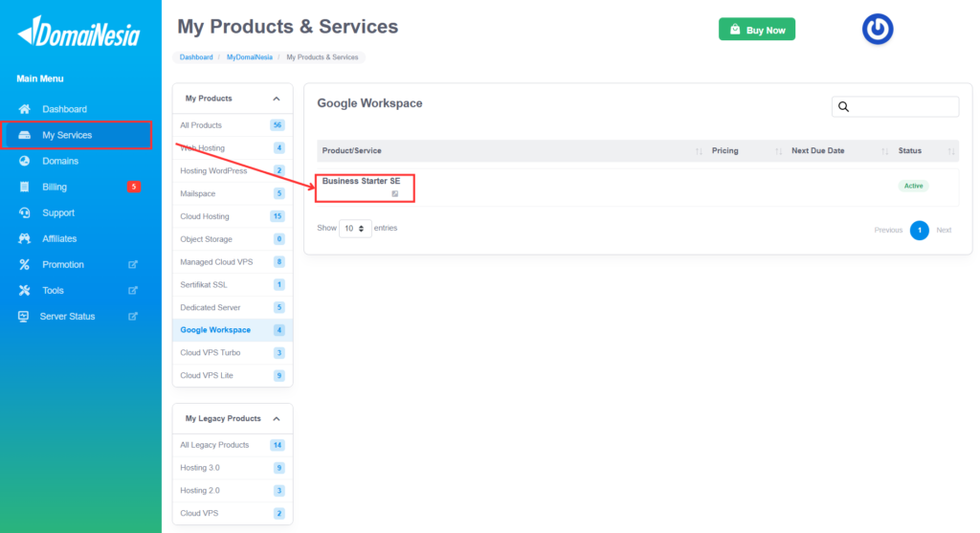
Task: Click the Domains globe icon
Action: [x=24, y=161]
